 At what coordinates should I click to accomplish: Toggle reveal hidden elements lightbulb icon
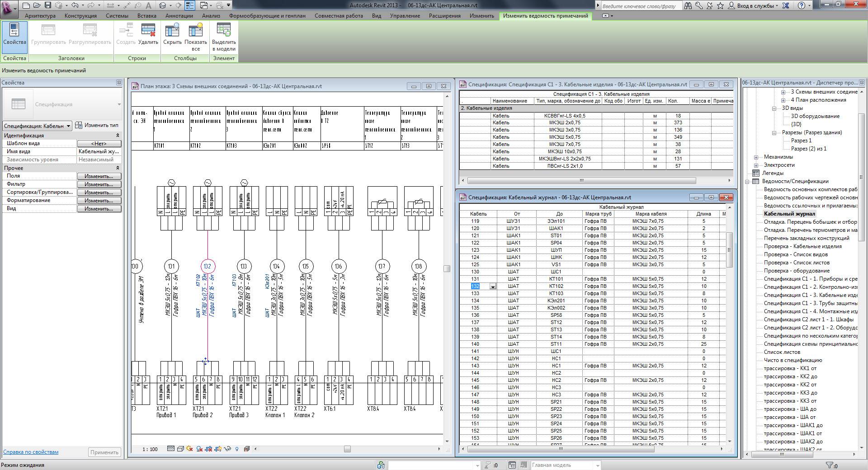tap(237, 449)
